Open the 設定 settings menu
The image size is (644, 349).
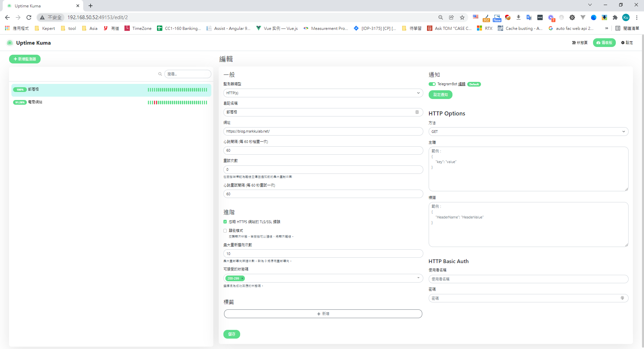(x=627, y=43)
